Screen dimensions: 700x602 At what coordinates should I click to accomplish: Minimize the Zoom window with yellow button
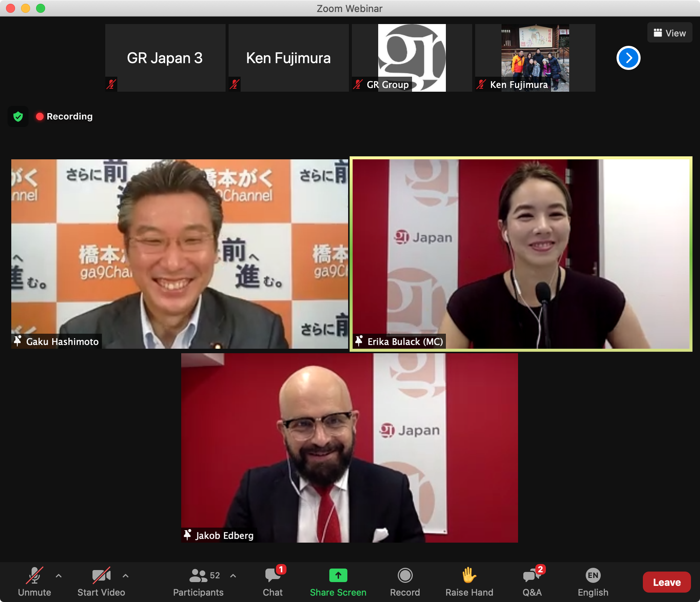(x=26, y=8)
